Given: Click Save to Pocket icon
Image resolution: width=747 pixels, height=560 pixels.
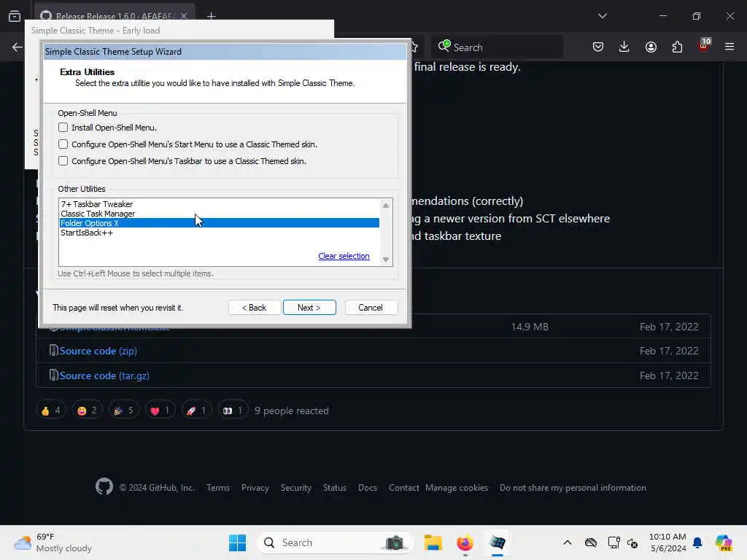Looking at the screenshot, I should 598,47.
